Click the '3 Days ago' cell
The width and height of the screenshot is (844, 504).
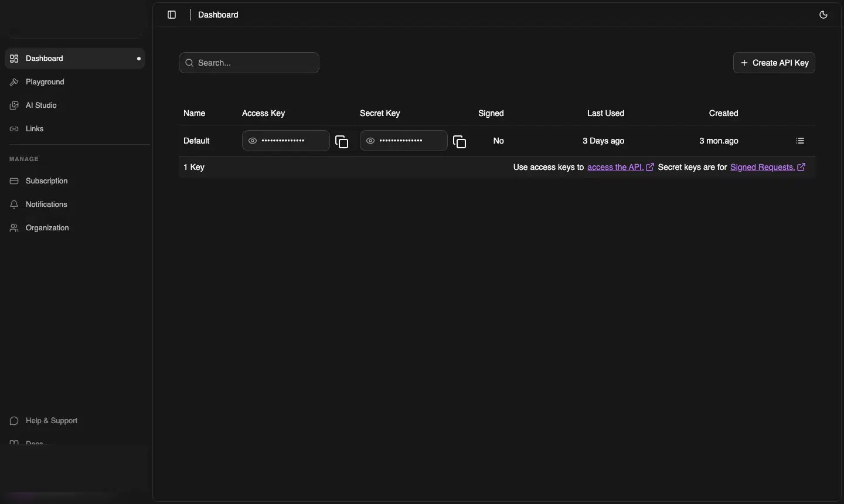[604, 141]
